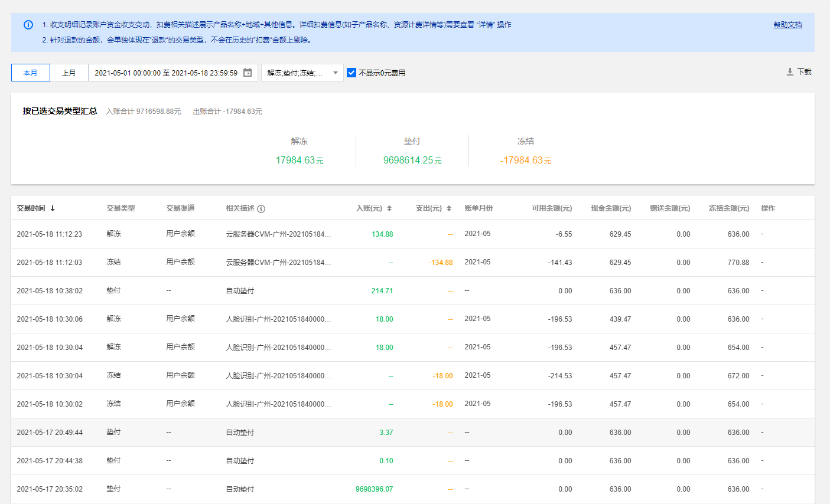Sort the 入账(元) column with its sort icon
The width and height of the screenshot is (830, 504).
point(389,208)
